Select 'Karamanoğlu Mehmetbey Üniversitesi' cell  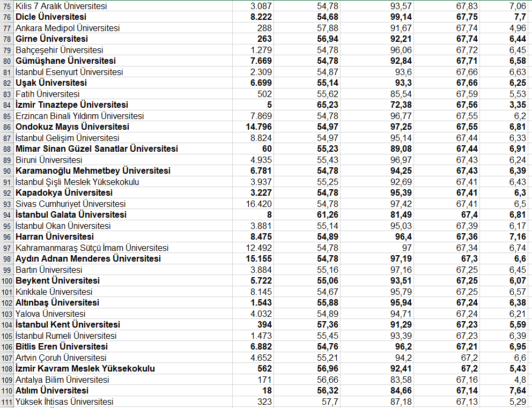pos(123,171)
